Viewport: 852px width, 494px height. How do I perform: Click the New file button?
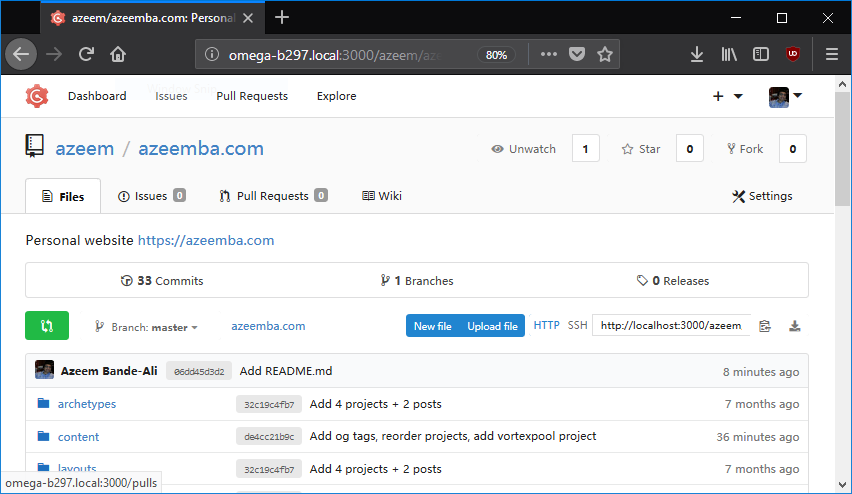click(x=433, y=326)
